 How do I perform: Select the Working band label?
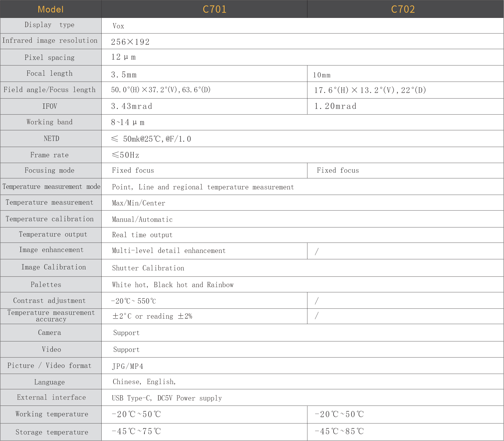(x=49, y=122)
